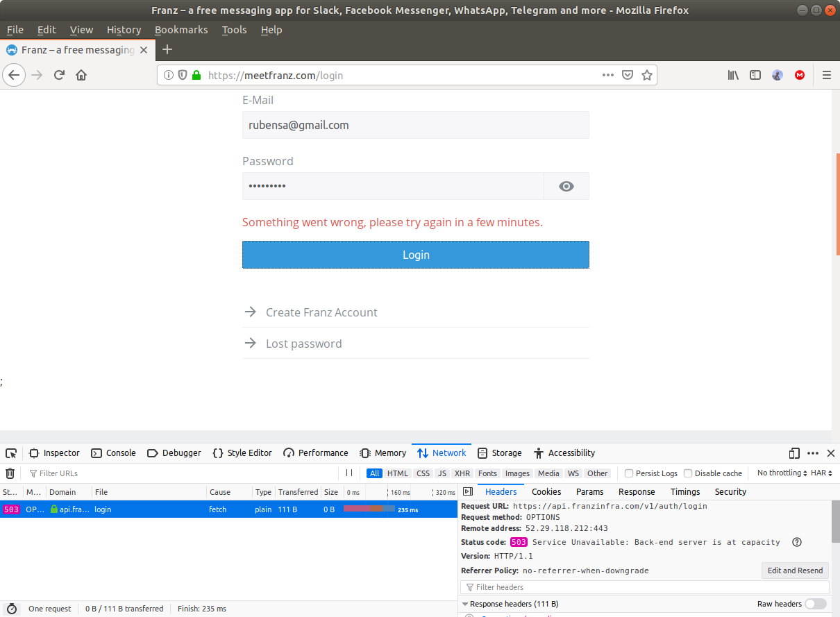Open tracking protection shield icon
The height and width of the screenshot is (617, 840).
[183, 75]
